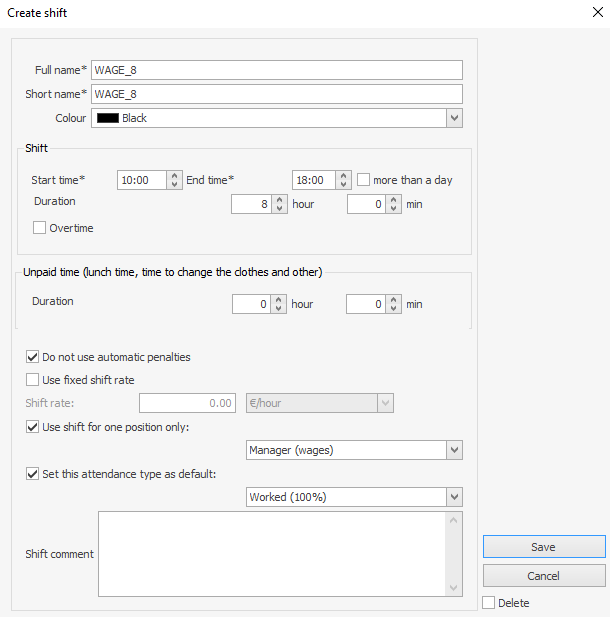Click the Save button
The image size is (610, 617).
pos(543,547)
